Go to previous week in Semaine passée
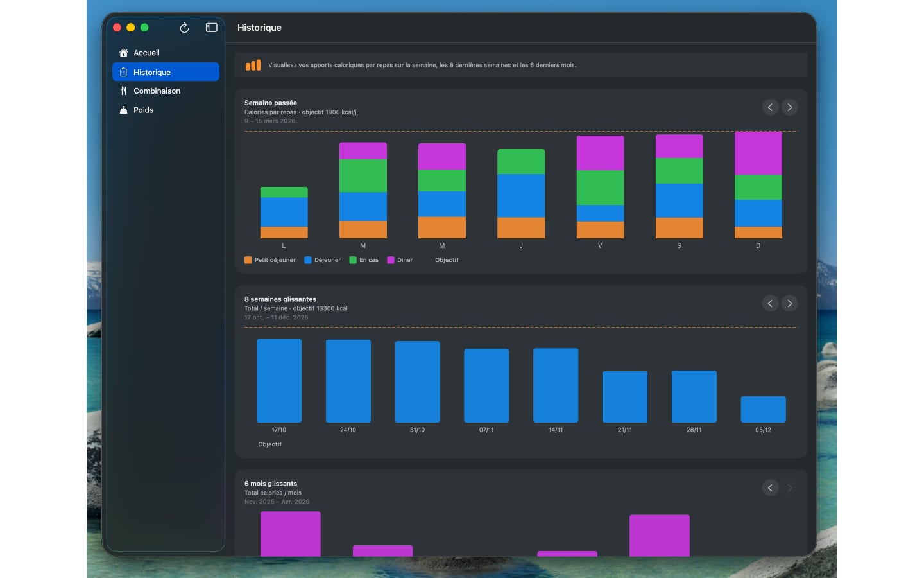The width and height of the screenshot is (924, 578). coord(770,107)
